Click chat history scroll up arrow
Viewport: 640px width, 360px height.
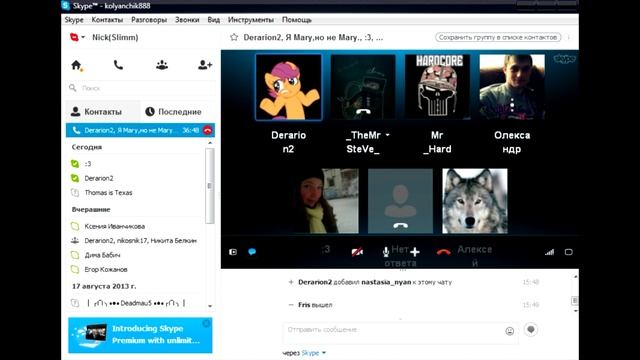(x=575, y=277)
